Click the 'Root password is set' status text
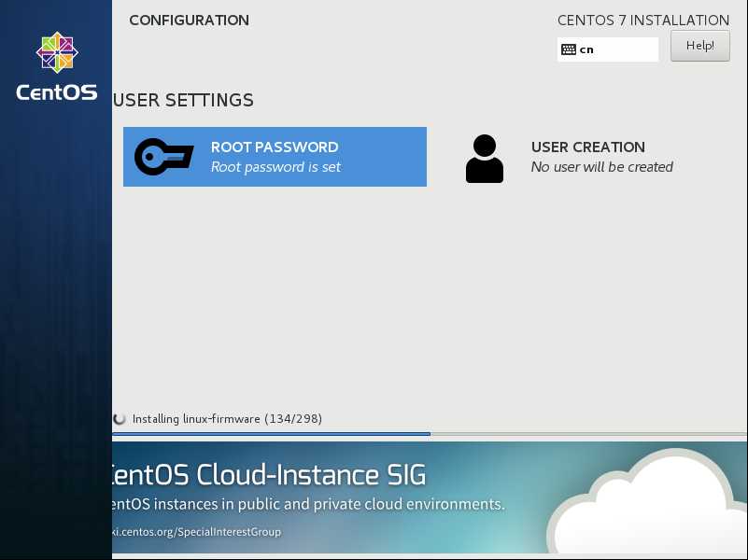Image resolution: width=748 pixels, height=560 pixels. coord(275,167)
